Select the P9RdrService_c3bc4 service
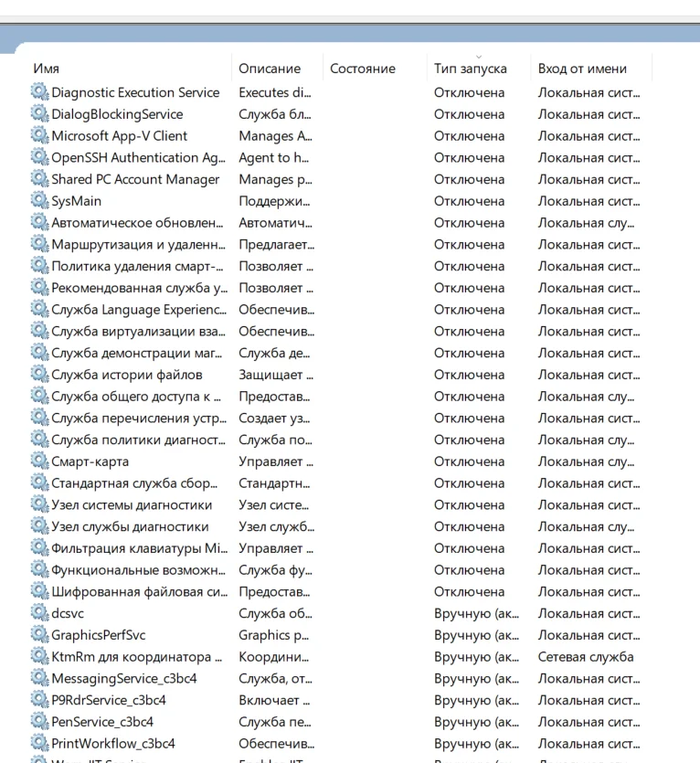Image resolution: width=700 pixels, height=763 pixels. click(336, 700)
